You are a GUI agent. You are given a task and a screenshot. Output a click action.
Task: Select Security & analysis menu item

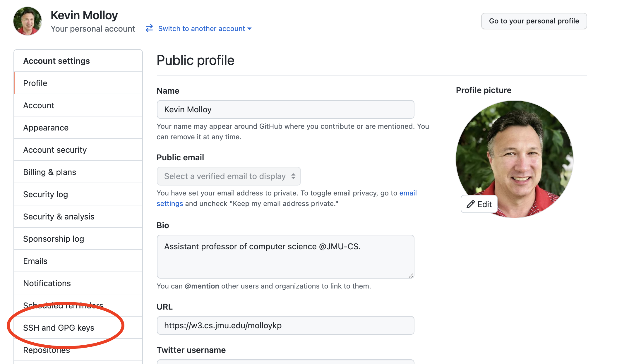pyautogui.click(x=59, y=217)
